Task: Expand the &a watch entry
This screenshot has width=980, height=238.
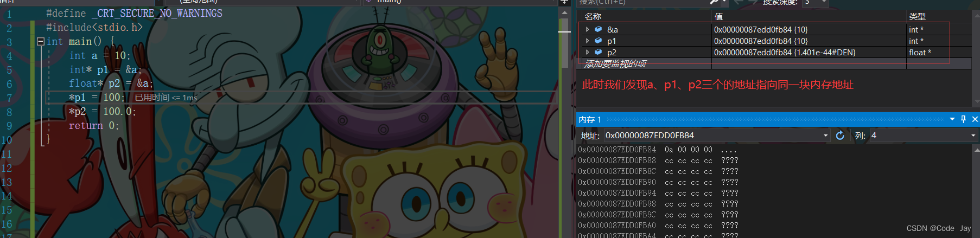Action: point(587,29)
